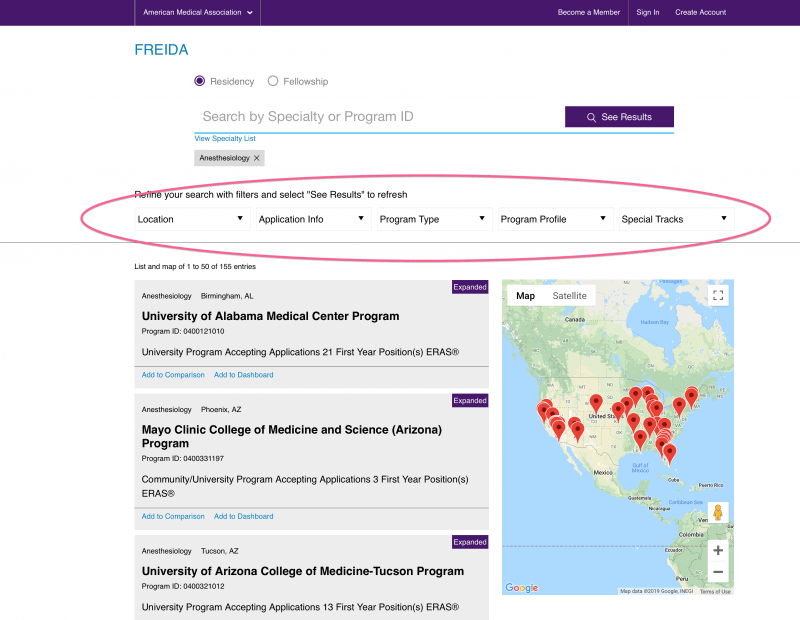Open the Special Tracks dropdown
800x620 pixels.
click(x=677, y=219)
